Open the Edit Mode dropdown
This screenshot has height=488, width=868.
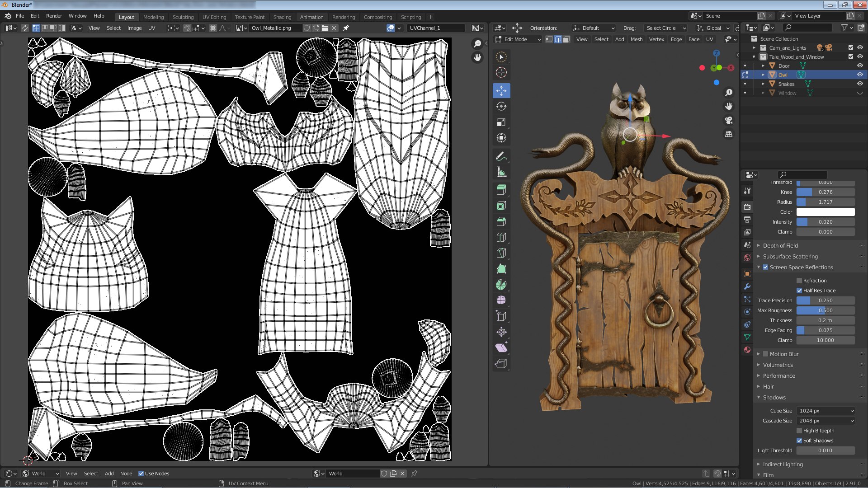[518, 39]
